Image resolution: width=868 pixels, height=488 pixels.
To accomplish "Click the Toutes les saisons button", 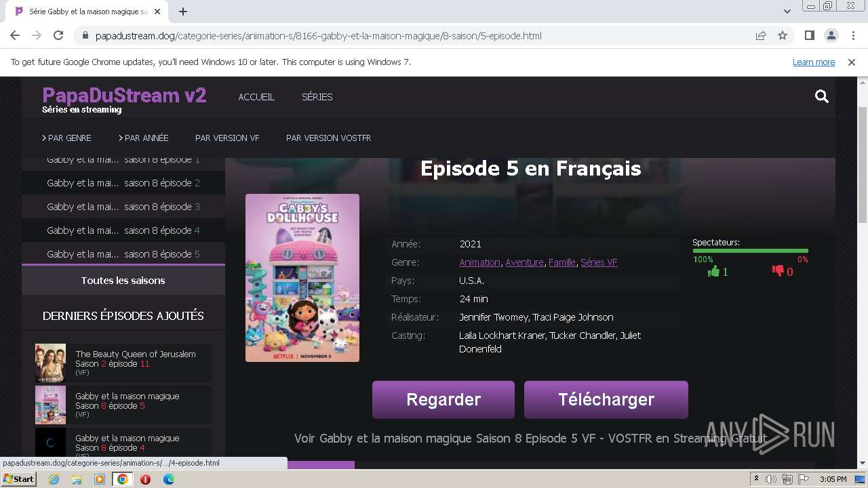I will (123, 281).
